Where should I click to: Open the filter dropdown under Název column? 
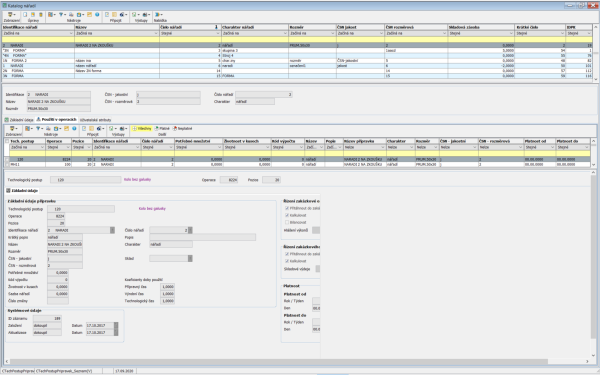156,33
